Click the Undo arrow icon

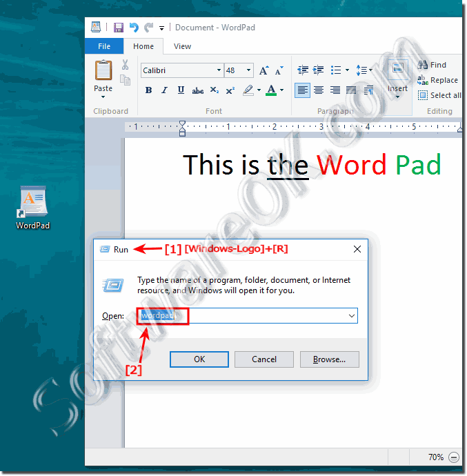134,28
